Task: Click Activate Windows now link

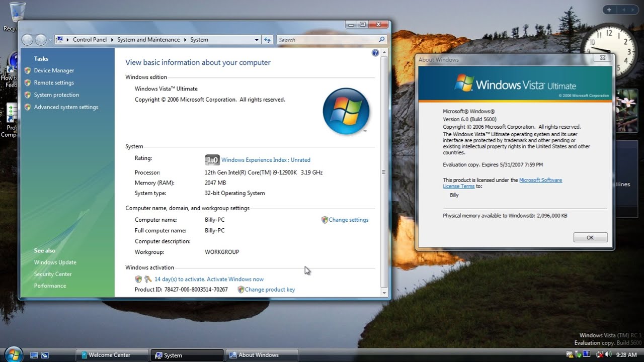Action: (x=235, y=279)
